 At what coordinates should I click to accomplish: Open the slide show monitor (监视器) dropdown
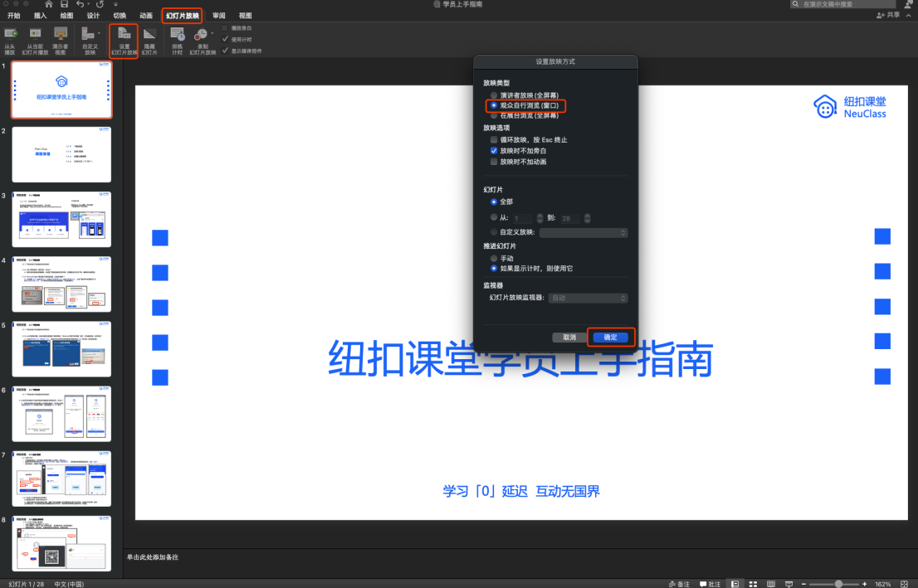588,299
